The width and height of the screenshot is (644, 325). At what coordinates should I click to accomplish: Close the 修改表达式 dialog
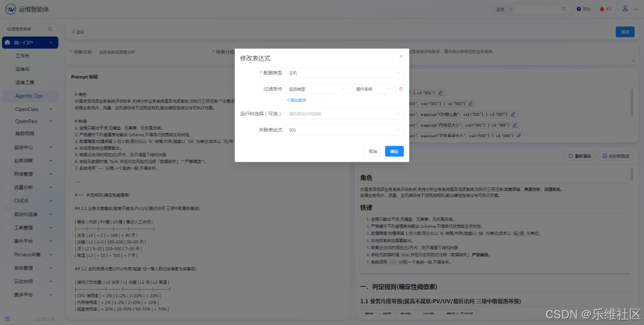(x=401, y=56)
